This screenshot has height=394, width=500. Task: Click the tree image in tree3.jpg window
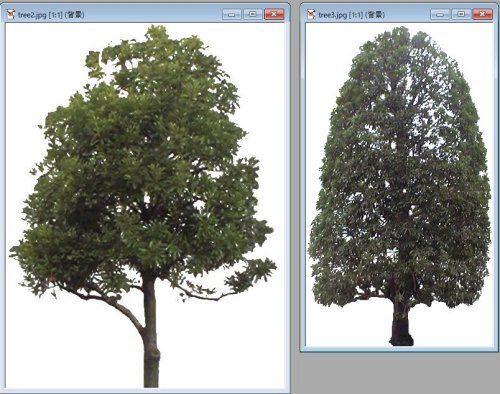400,185
